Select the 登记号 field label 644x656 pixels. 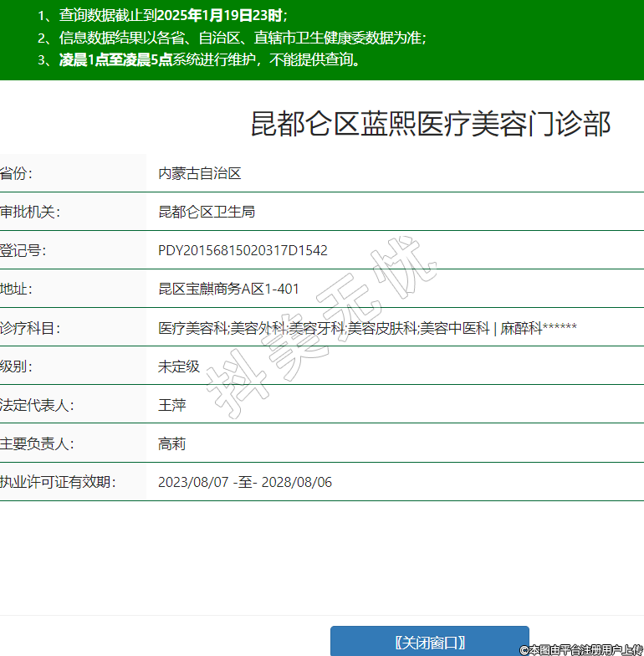click(x=23, y=250)
